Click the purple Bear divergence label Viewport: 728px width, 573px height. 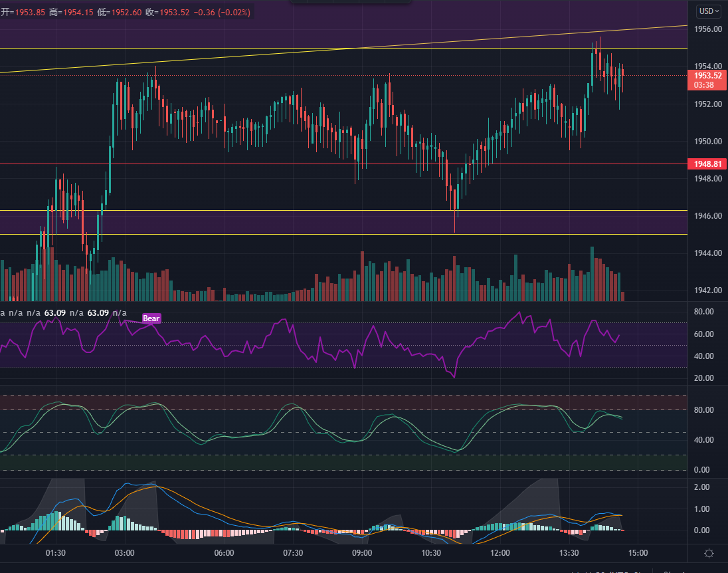pyautogui.click(x=151, y=318)
